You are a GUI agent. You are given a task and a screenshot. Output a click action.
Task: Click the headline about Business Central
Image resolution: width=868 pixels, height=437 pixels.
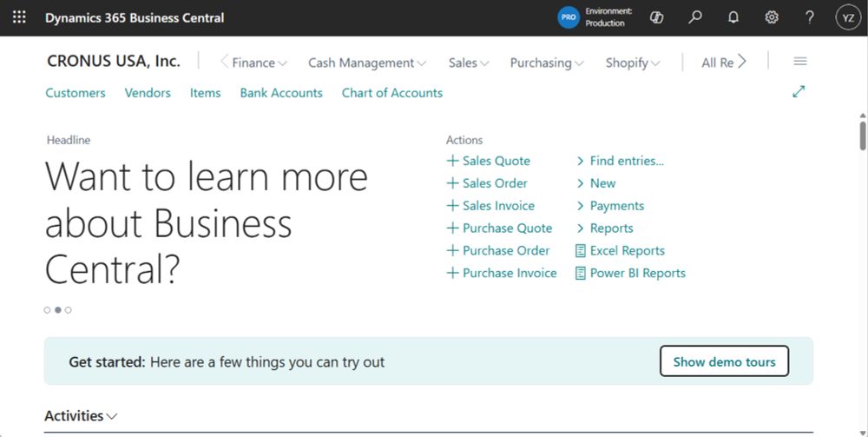pyautogui.click(x=206, y=222)
